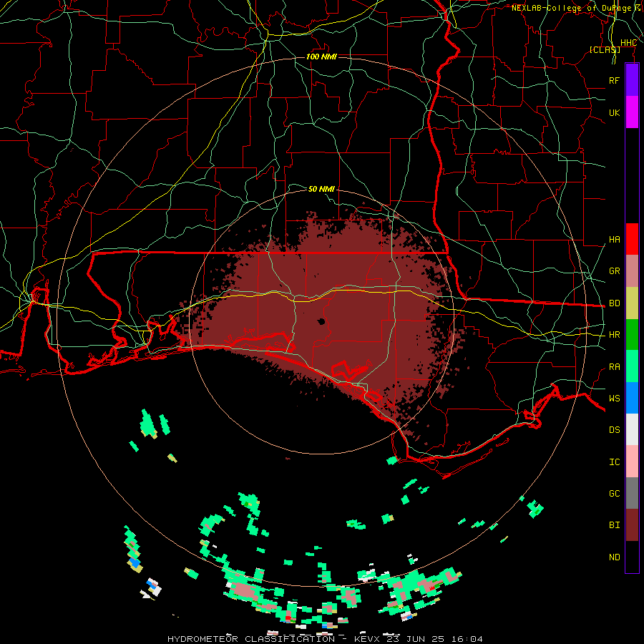
Task: Click the GR legend label
Action: [x=615, y=270]
